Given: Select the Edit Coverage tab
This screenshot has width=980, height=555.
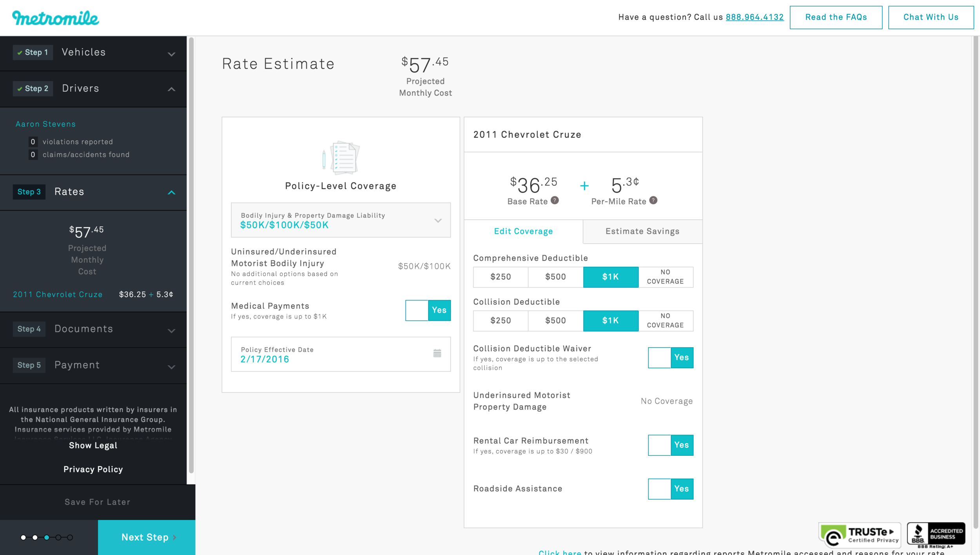Looking at the screenshot, I should (x=524, y=231).
